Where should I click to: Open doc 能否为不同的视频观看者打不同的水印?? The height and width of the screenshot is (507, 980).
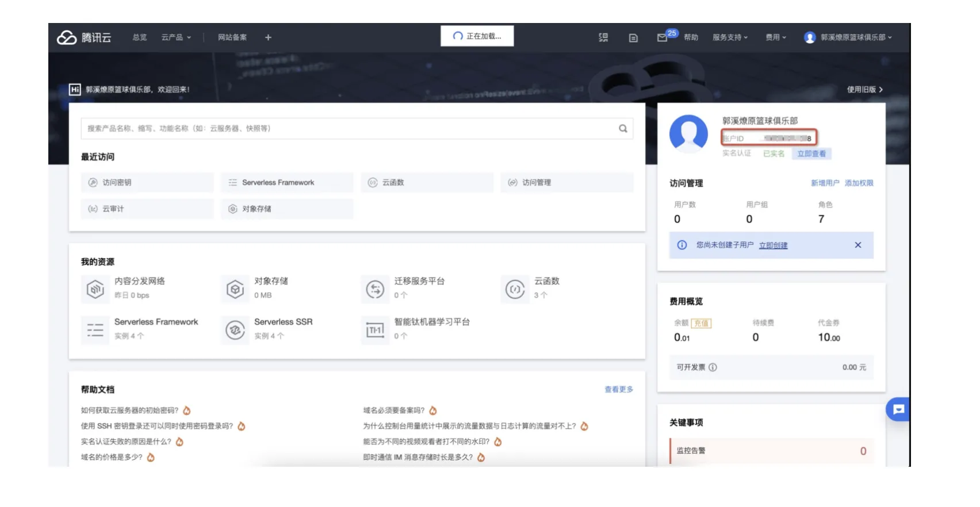[x=426, y=441]
